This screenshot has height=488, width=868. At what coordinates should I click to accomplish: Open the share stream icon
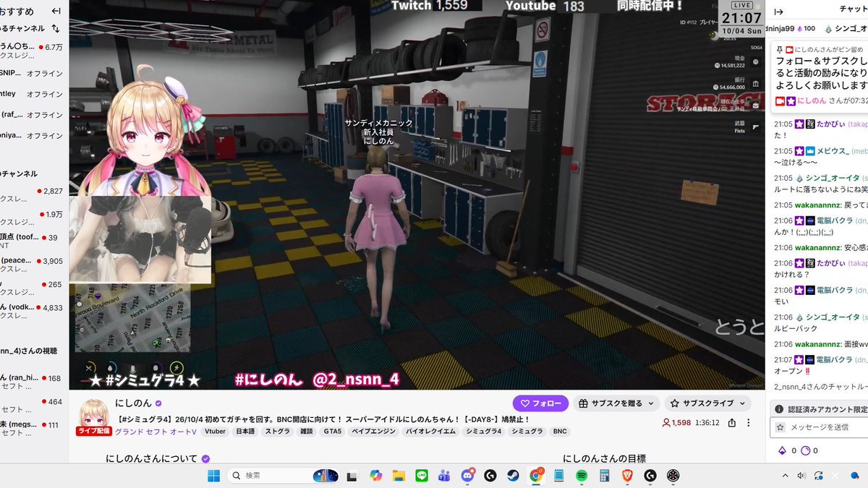(732, 423)
